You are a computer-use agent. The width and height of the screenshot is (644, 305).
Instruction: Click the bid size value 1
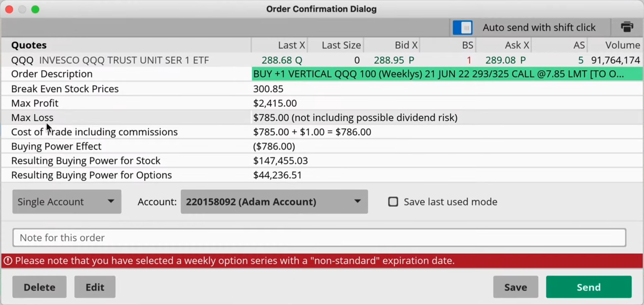pyautogui.click(x=469, y=60)
